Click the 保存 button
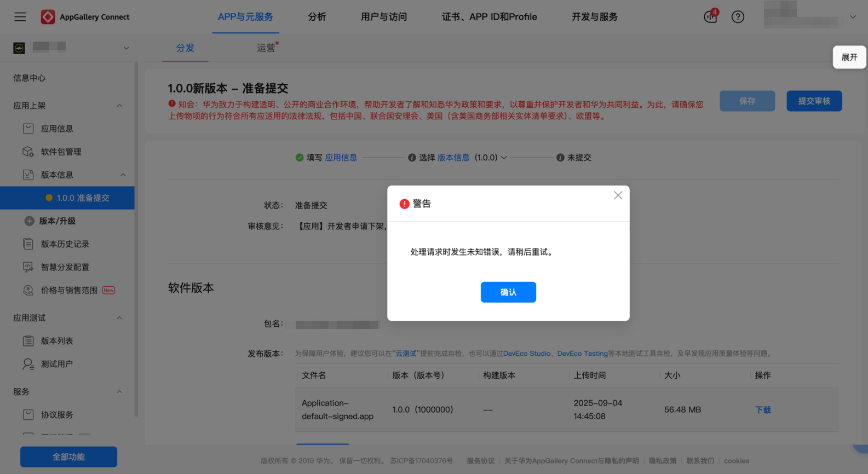868x474 pixels. [x=748, y=101]
